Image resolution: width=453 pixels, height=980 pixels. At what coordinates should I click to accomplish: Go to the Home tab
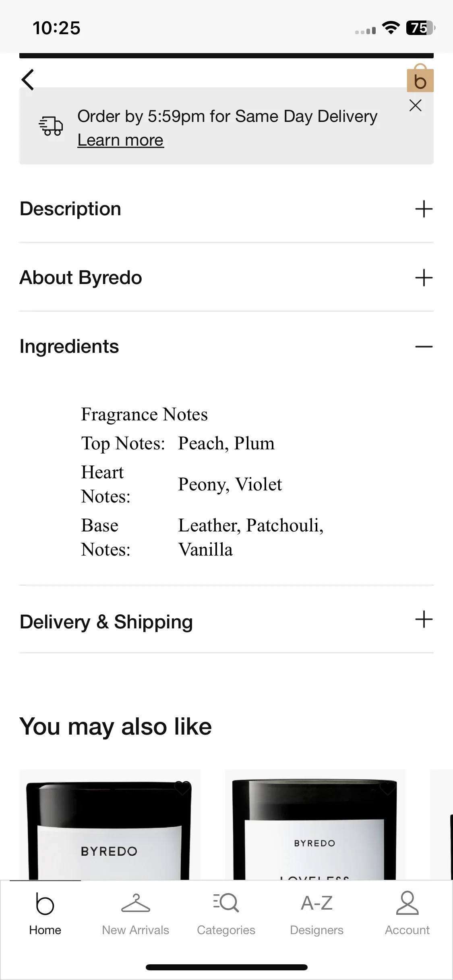click(45, 914)
